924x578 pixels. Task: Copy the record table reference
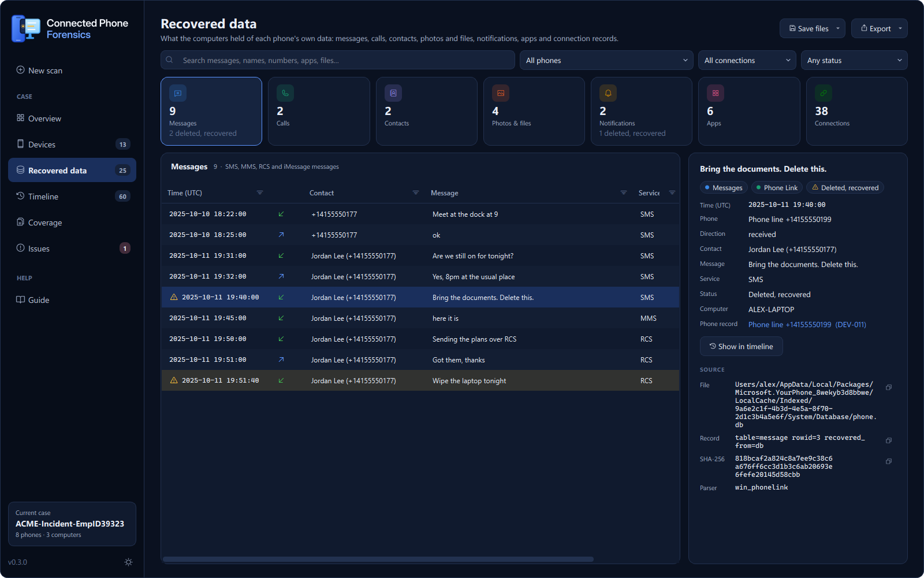click(889, 440)
